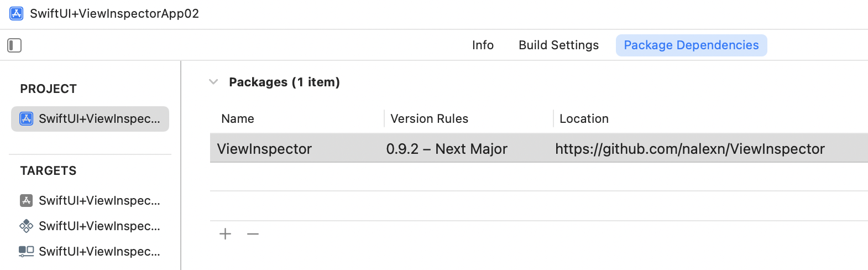Click the Location column header
Image resolution: width=868 pixels, height=270 pixels.
click(584, 119)
